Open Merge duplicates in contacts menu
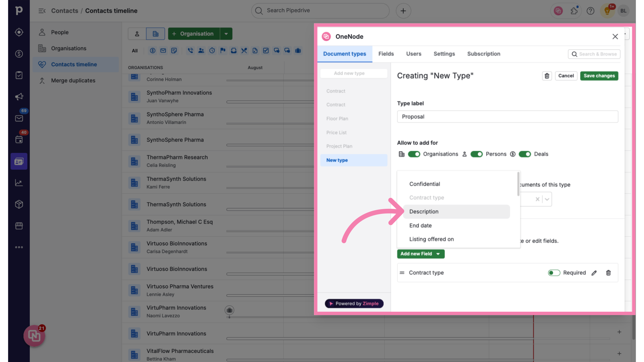Screen dimensions: 644x362 coord(76,80)
